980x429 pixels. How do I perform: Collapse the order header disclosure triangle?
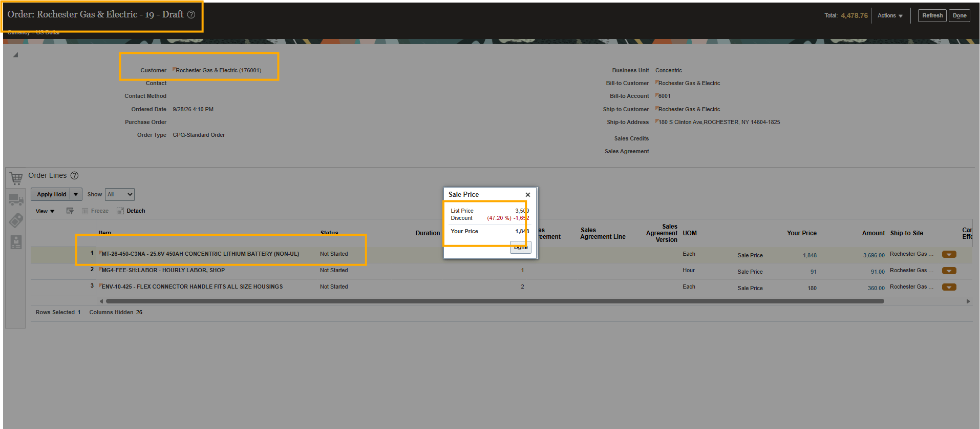pos(16,55)
